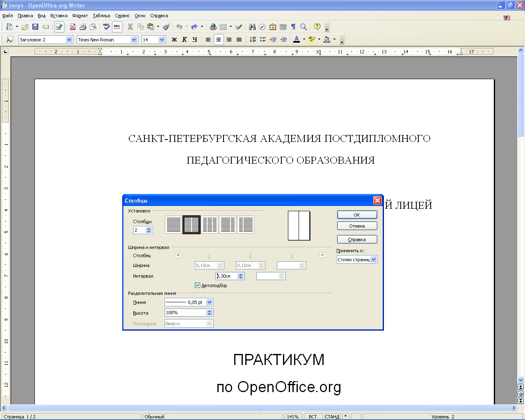The image size is (525, 420).
Task: Save document with the floppy disk icon
Action: 35,27
